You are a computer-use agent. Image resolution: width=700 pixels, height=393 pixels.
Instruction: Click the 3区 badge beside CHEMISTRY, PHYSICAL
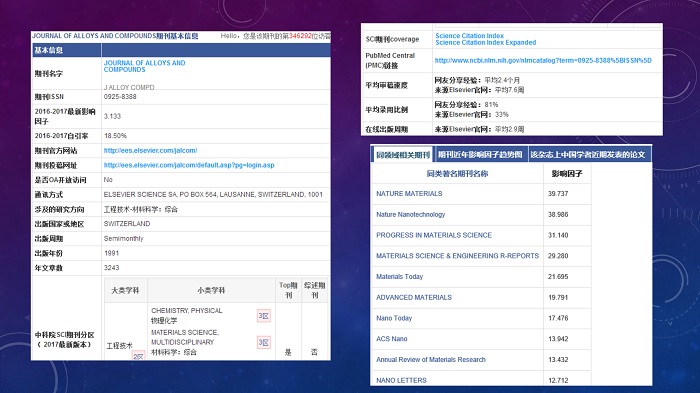click(x=263, y=316)
